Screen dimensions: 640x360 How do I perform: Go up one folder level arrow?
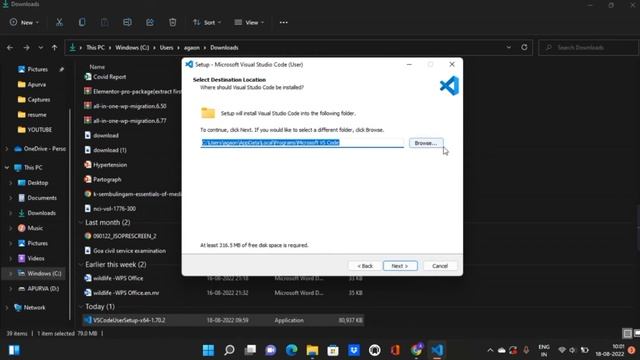click(54, 48)
